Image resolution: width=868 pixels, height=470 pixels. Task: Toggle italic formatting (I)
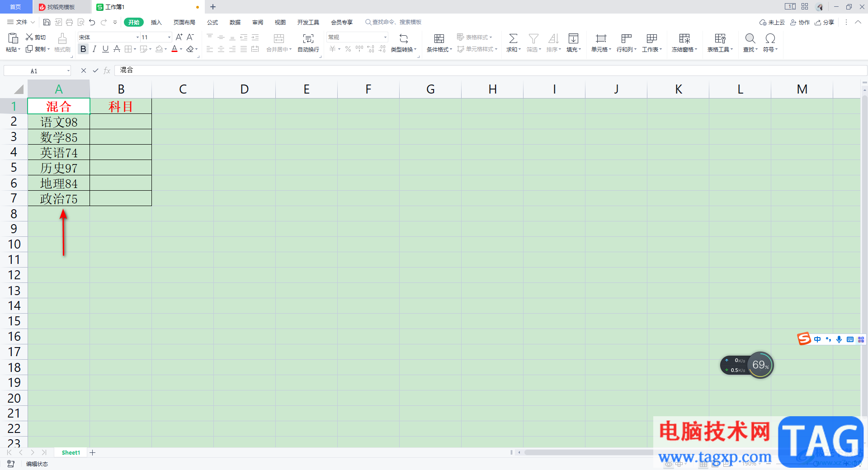click(x=94, y=49)
